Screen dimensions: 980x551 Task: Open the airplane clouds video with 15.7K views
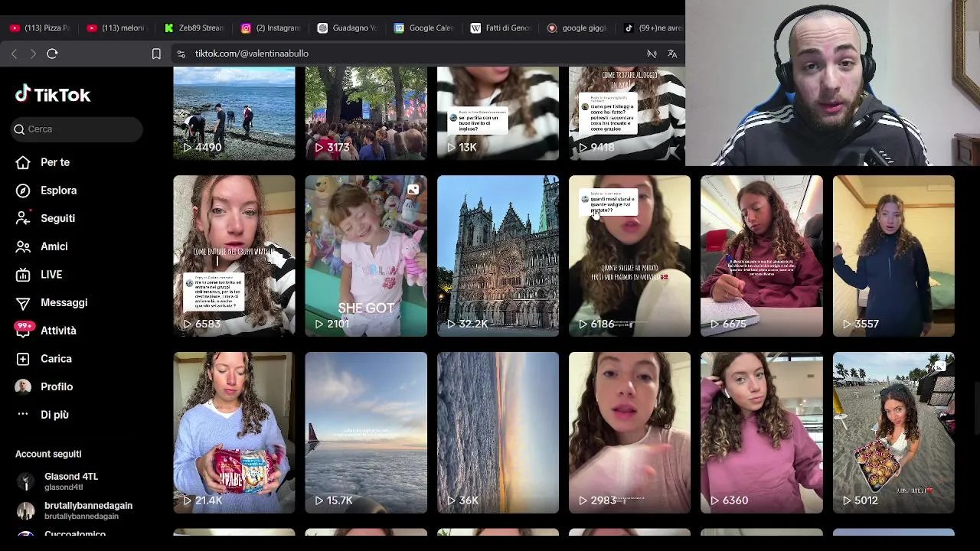point(366,432)
